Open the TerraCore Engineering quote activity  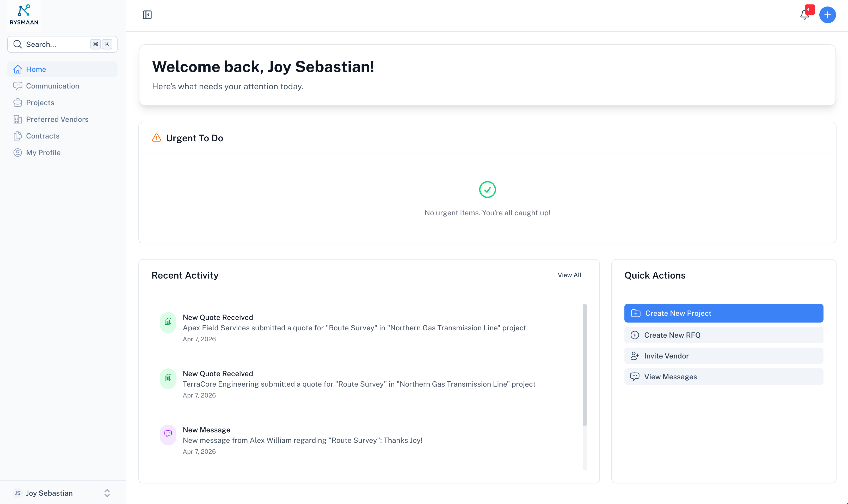[x=359, y=384]
